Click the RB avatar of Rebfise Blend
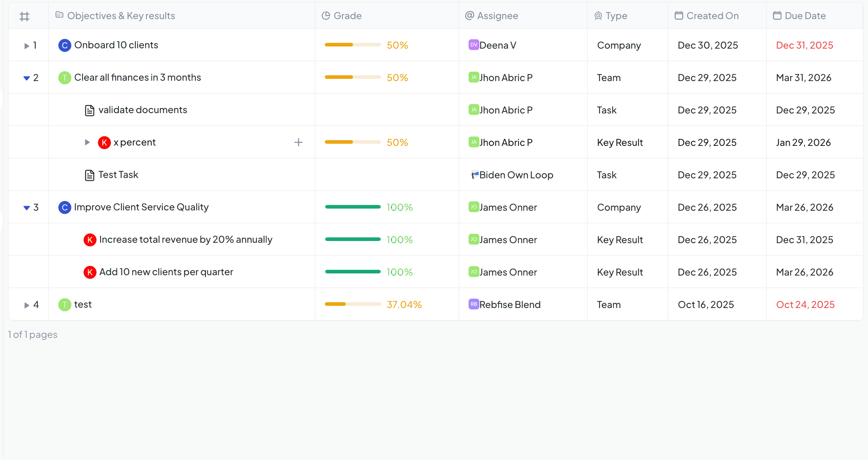The width and height of the screenshot is (868, 460). click(473, 304)
